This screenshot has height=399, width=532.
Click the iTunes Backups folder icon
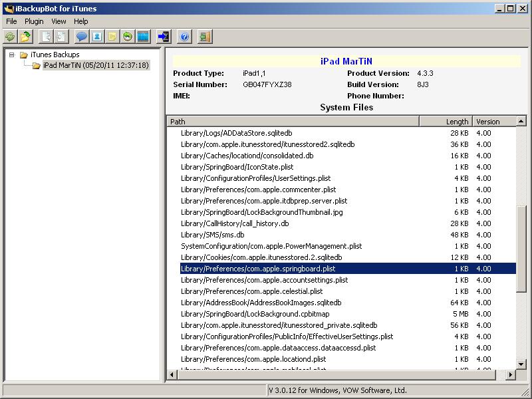click(23, 55)
